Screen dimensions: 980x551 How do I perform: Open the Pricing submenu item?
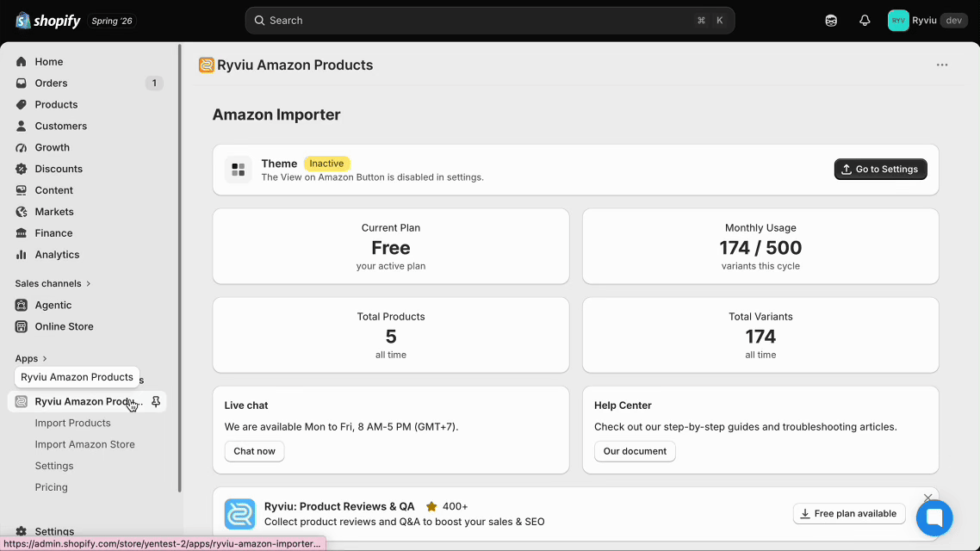coord(52,487)
